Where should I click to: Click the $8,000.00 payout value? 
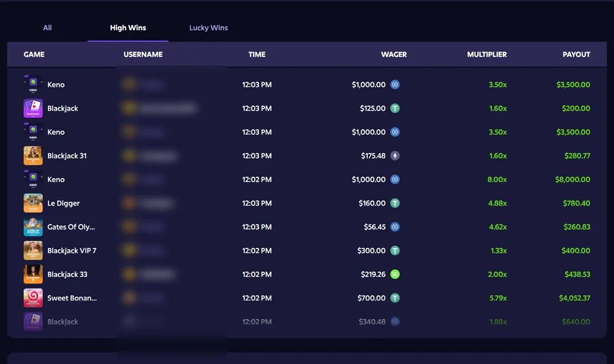572,180
